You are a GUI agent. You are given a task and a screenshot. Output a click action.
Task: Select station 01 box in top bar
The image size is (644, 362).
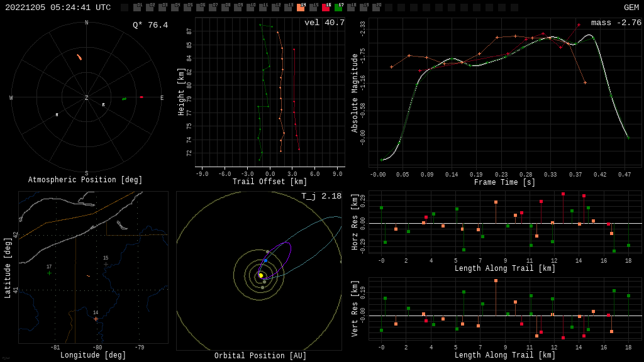pyautogui.click(x=137, y=7)
